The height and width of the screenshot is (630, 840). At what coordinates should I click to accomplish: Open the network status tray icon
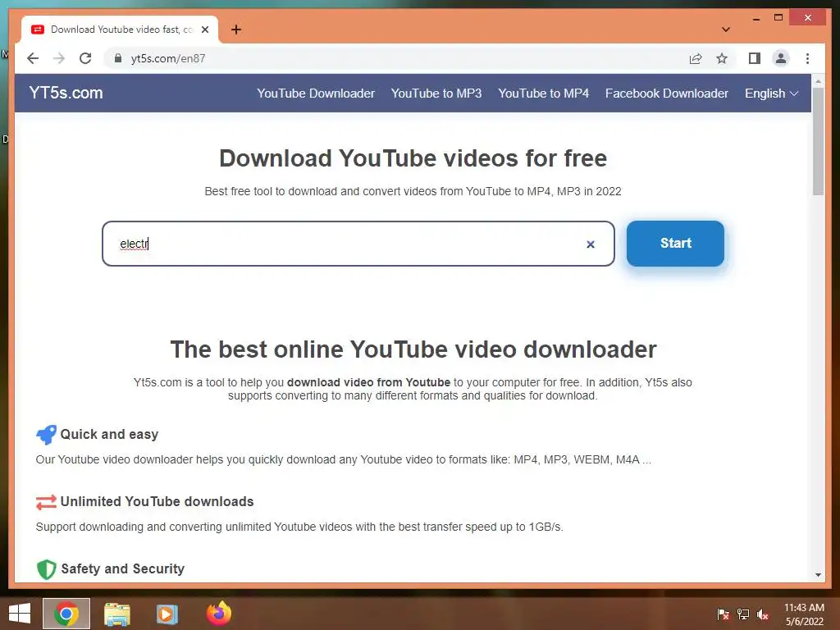[743, 614]
